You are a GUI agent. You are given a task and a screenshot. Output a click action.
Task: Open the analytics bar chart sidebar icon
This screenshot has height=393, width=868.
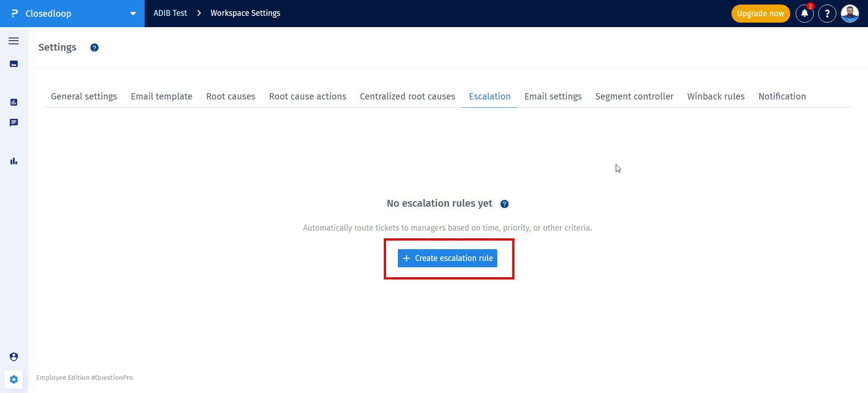pyautogui.click(x=14, y=161)
